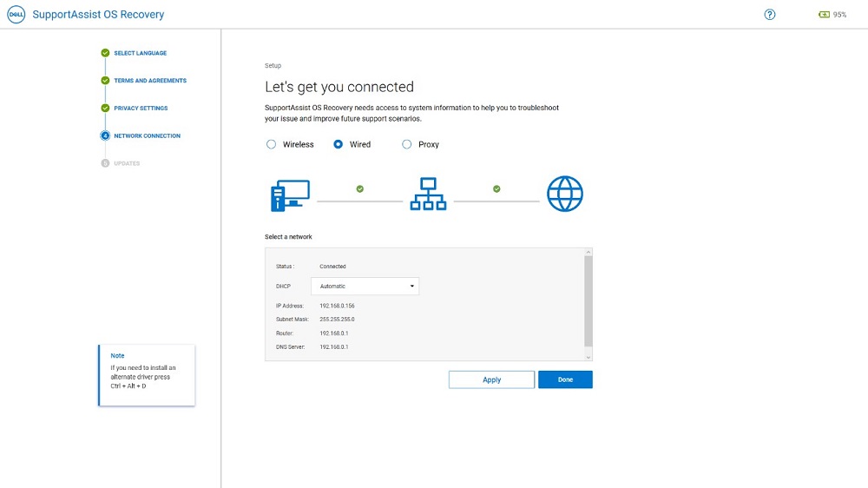The width and height of the screenshot is (868, 488).
Task: Click the network panel scroll down arrow
Action: 589,357
